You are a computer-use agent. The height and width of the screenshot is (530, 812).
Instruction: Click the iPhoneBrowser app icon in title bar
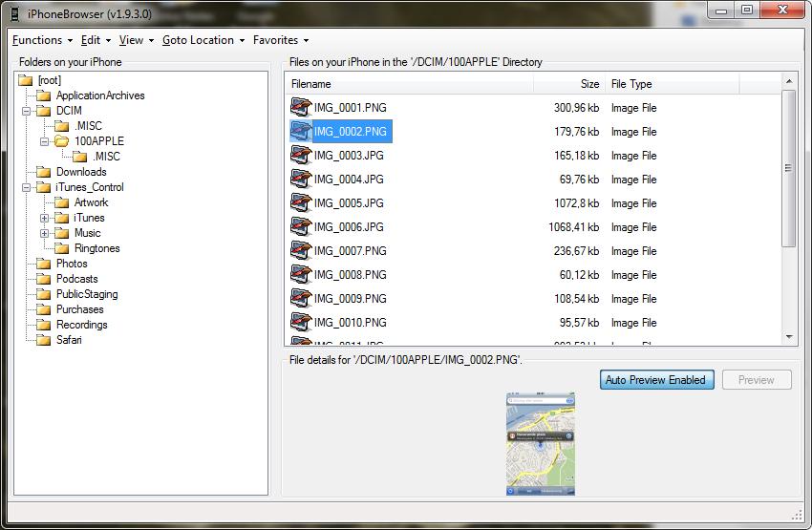point(14,12)
